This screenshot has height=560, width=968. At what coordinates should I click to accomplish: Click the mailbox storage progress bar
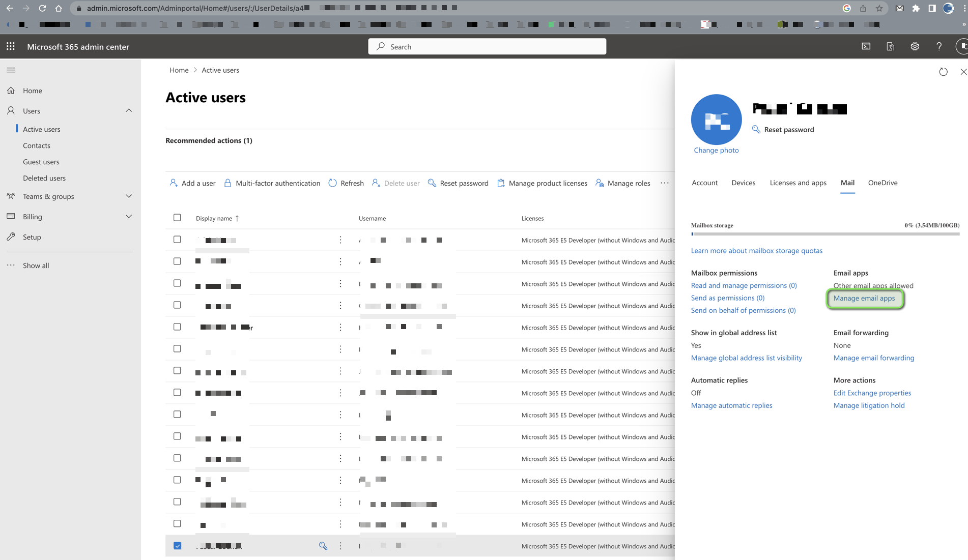(x=825, y=234)
